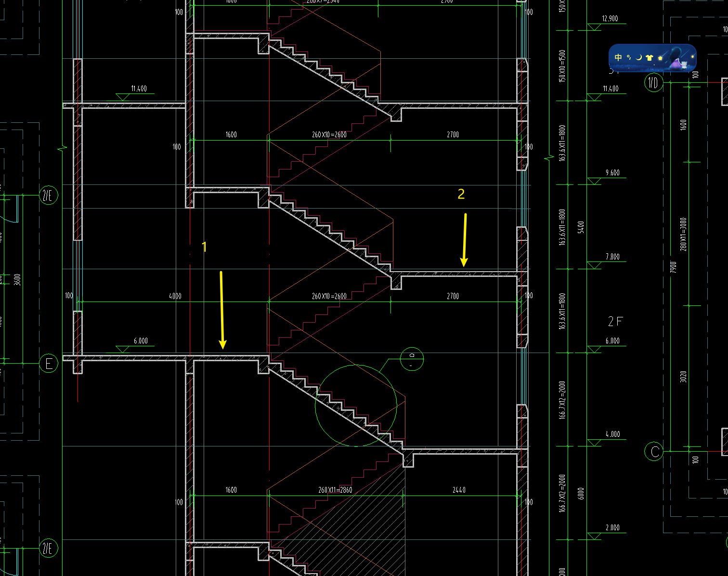
Task: Select the vertical 6000 dimension text
Action: [581, 493]
